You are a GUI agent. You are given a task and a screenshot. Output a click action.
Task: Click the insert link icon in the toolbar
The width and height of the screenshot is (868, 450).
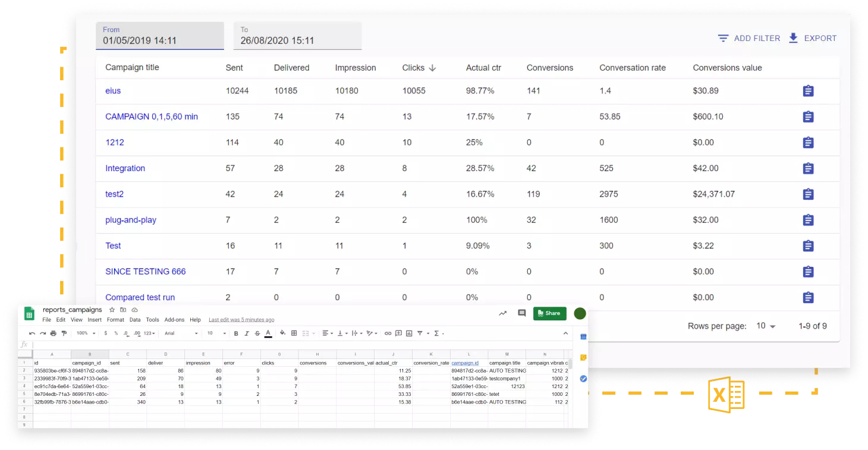388,333
